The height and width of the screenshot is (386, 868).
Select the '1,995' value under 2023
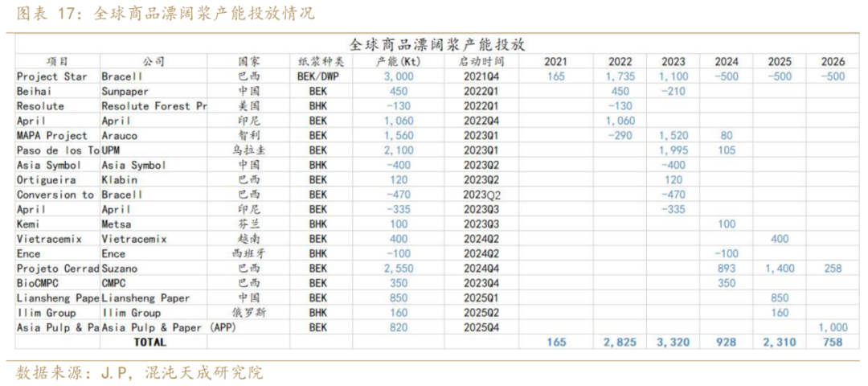(674, 150)
